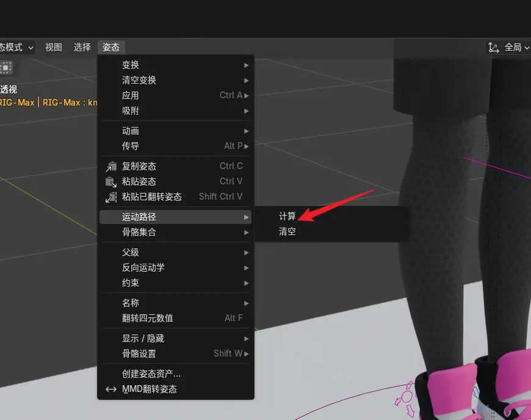Open the 姿态模式 mode dropdown

point(17,48)
